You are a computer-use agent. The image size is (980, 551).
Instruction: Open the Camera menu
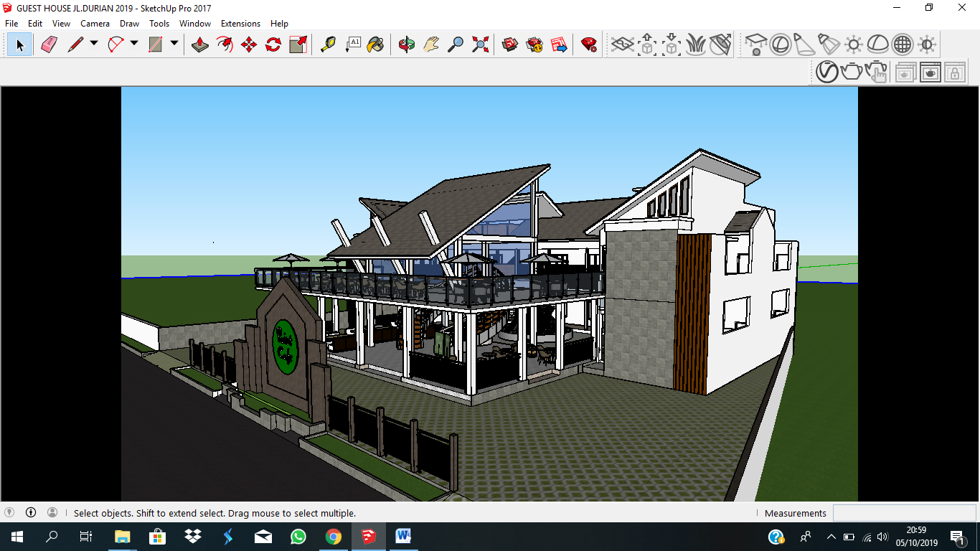[95, 24]
